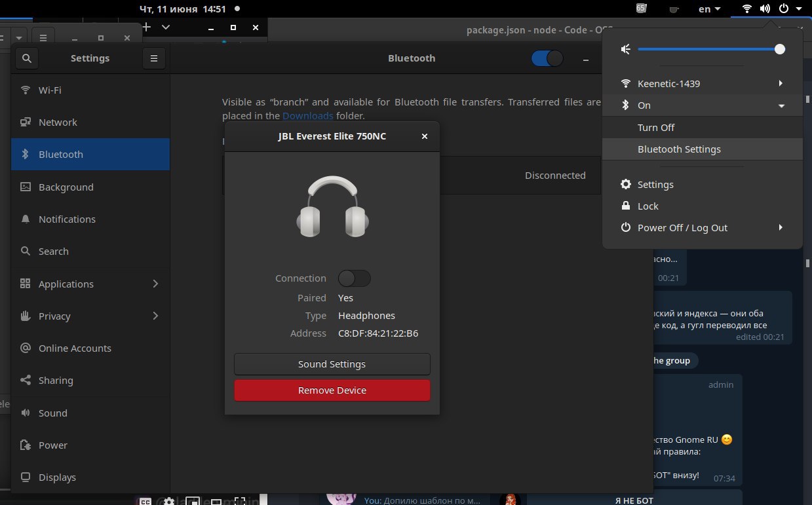Click the padlock icon in system menu
The height and width of the screenshot is (505, 812).
(x=626, y=206)
